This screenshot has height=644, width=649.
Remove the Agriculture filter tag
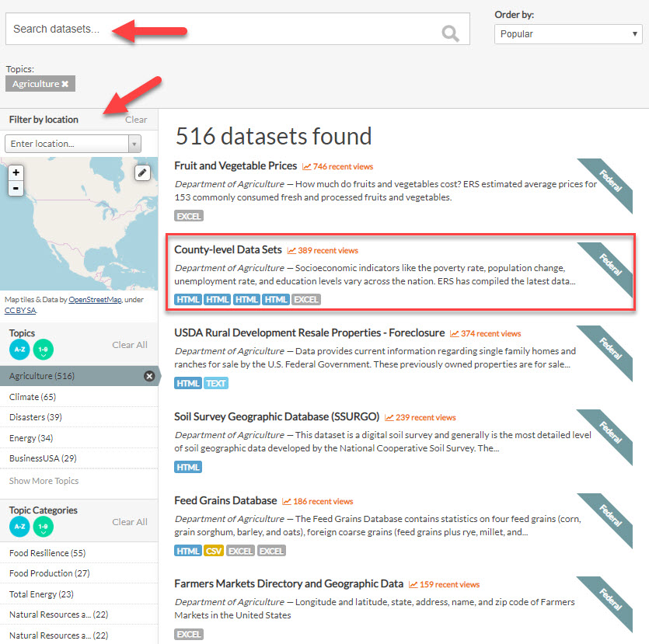[x=66, y=83]
